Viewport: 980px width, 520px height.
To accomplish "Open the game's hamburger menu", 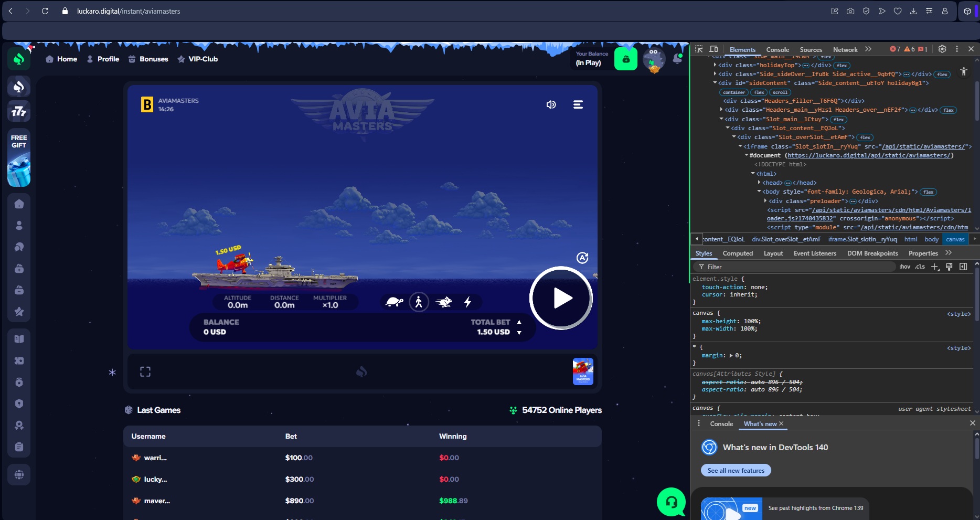I will pos(578,105).
